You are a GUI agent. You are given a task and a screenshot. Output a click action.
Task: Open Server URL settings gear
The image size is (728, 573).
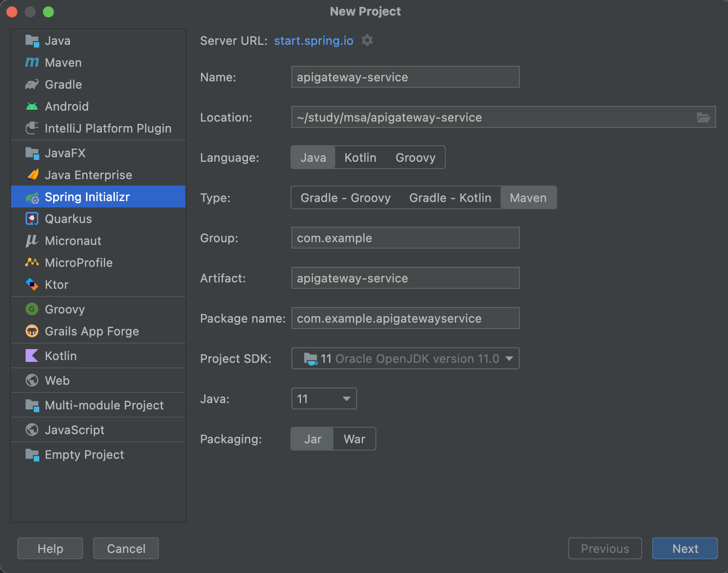367,41
